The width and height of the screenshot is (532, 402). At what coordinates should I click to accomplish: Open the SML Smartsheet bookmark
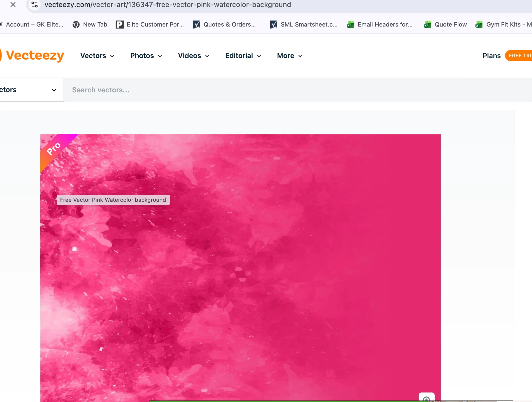[304, 25]
